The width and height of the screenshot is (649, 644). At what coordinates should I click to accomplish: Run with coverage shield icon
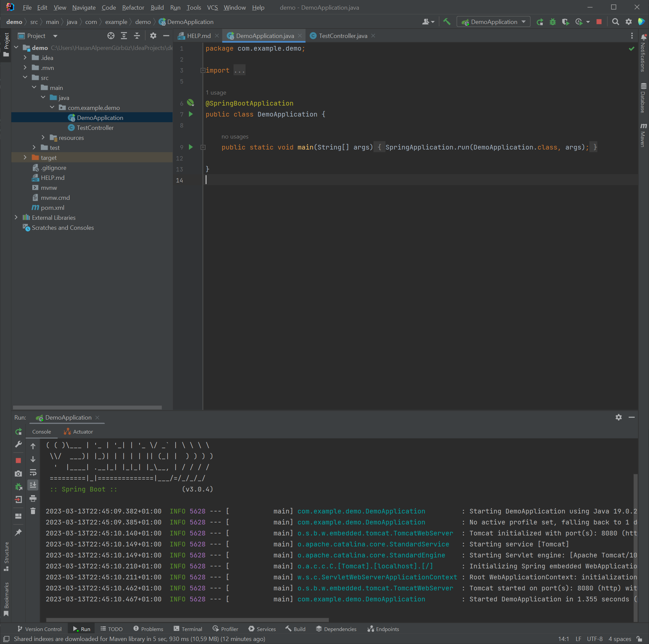(x=565, y=22)
